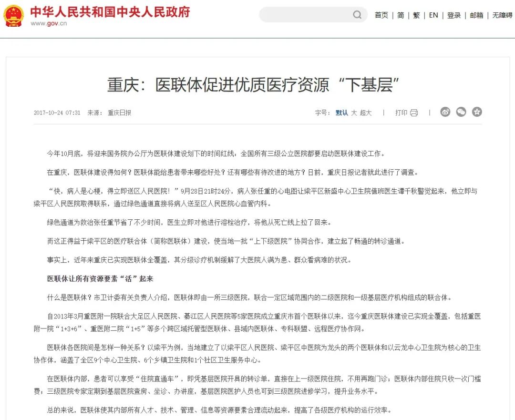The image size is (515, 420).
Task: Click the paragraph starting 在重庆，医联体建设得如何
Action: 233,172
